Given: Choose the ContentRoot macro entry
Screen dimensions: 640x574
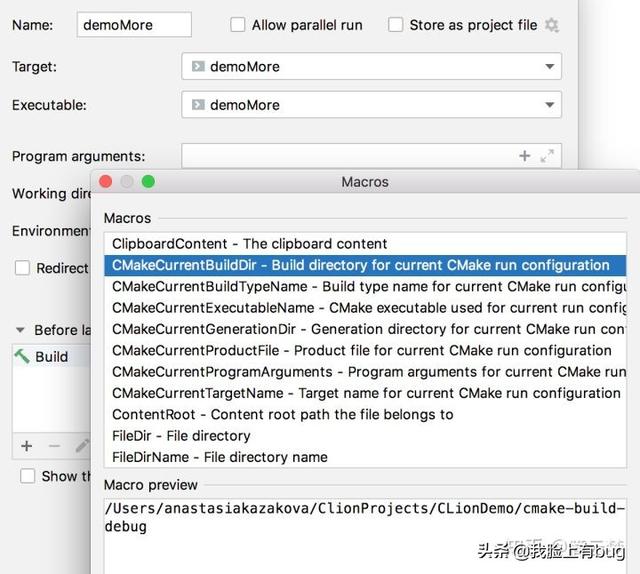Looking at the screenshot, I should point(282,414).
